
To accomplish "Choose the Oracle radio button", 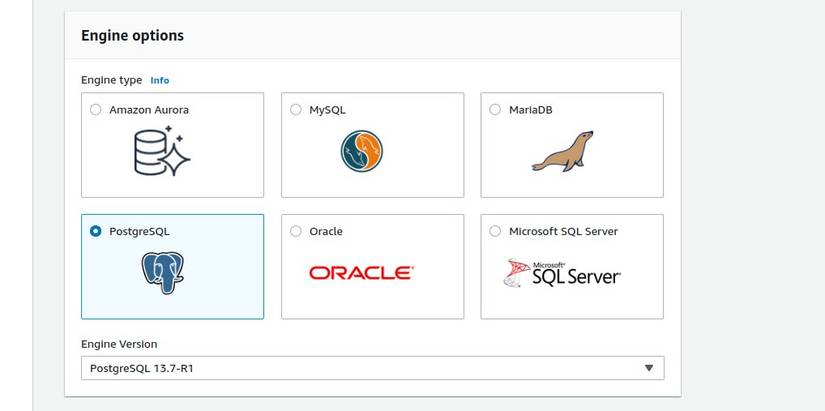I will (296, 231).
